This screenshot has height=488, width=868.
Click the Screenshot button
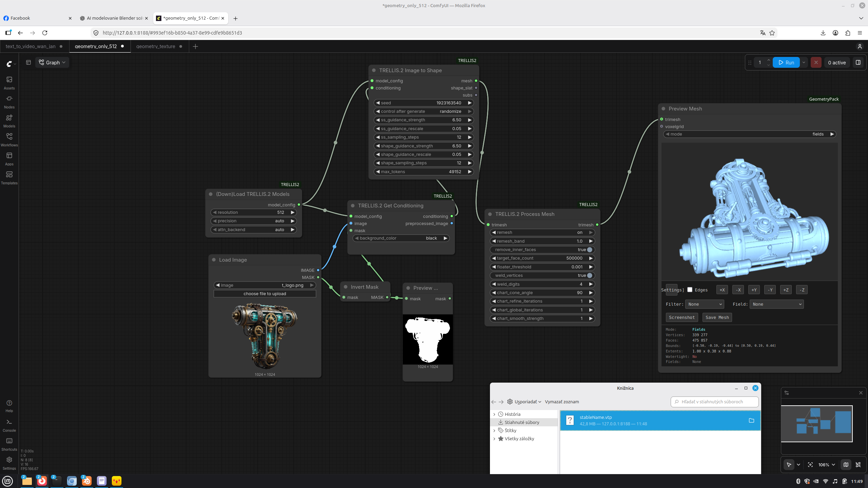click(682, 318)
